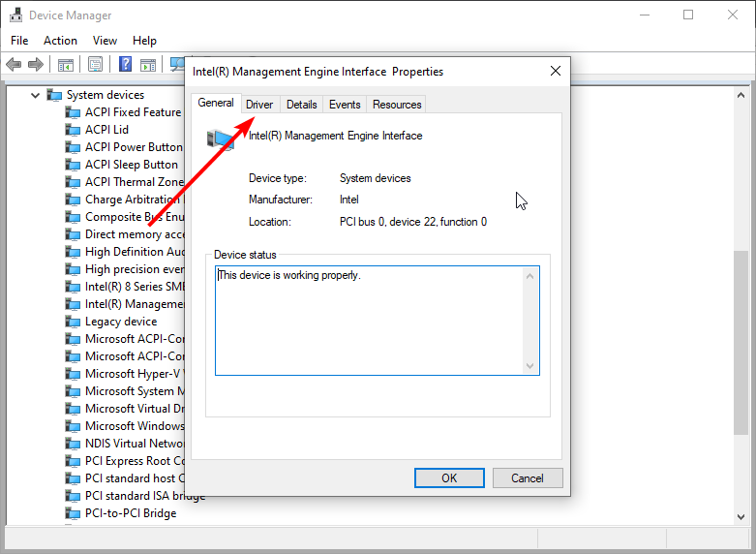The height and width of the screenshot is (554, 756).
Task: Select PCI standard host CPU bridge item
Action: coord(135,478)
